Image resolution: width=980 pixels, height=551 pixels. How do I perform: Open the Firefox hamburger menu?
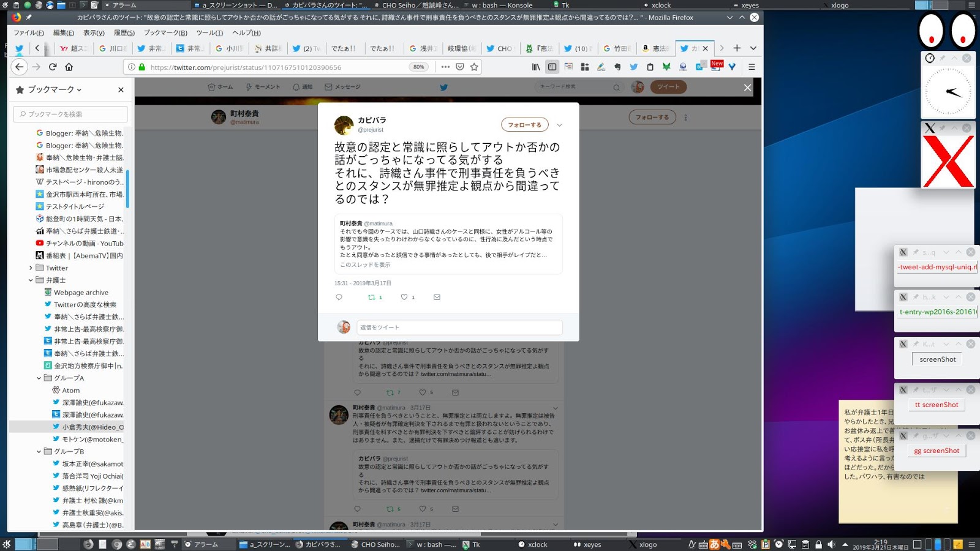pos(752,67)
